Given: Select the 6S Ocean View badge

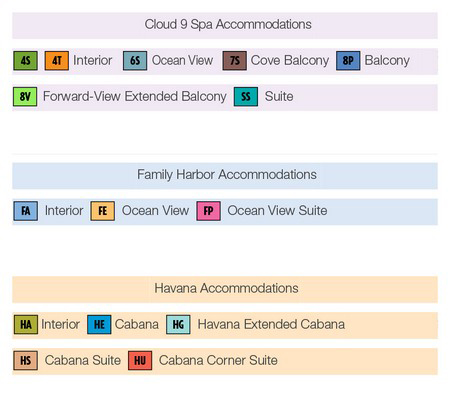Looking at the screenshot, I should point(135,60).
